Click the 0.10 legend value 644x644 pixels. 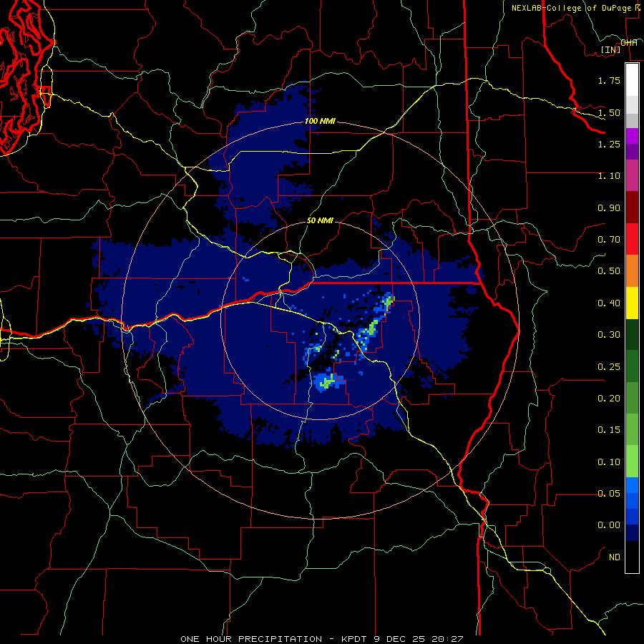(609, 462)
